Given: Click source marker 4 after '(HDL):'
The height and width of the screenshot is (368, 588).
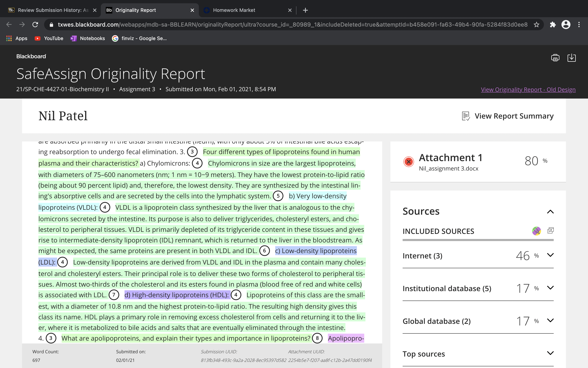Looking at the screenshot, I should pos(236,295).
